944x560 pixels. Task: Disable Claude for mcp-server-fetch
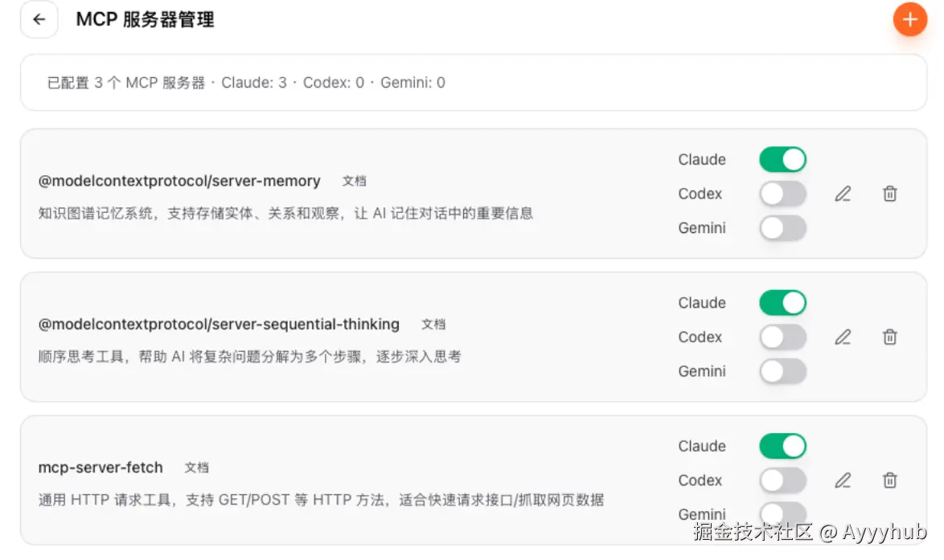point(782,446)
